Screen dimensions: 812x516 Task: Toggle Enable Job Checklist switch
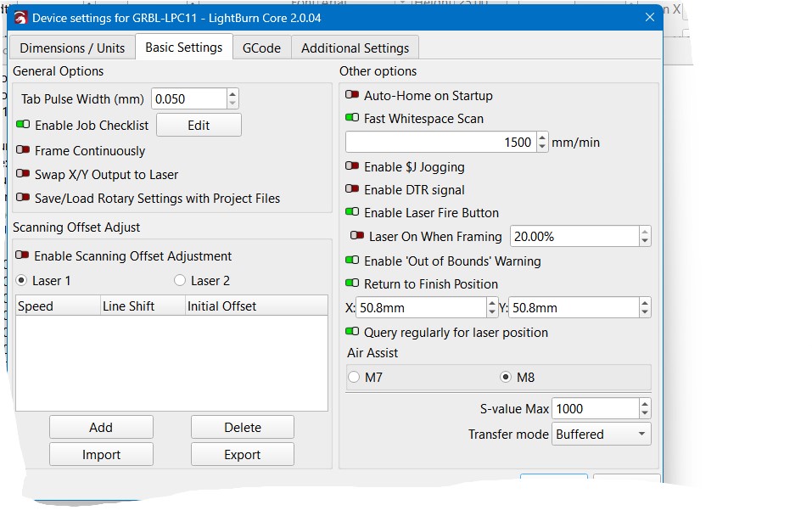pos(23,125)
